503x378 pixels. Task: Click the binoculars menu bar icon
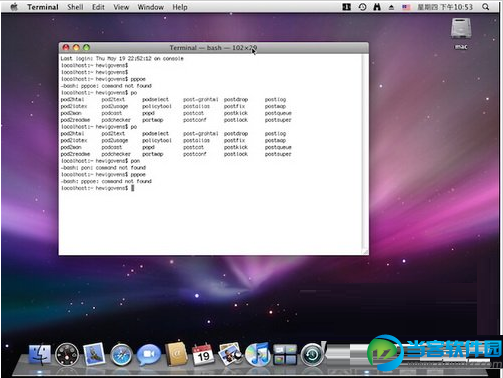pos(377,7)
